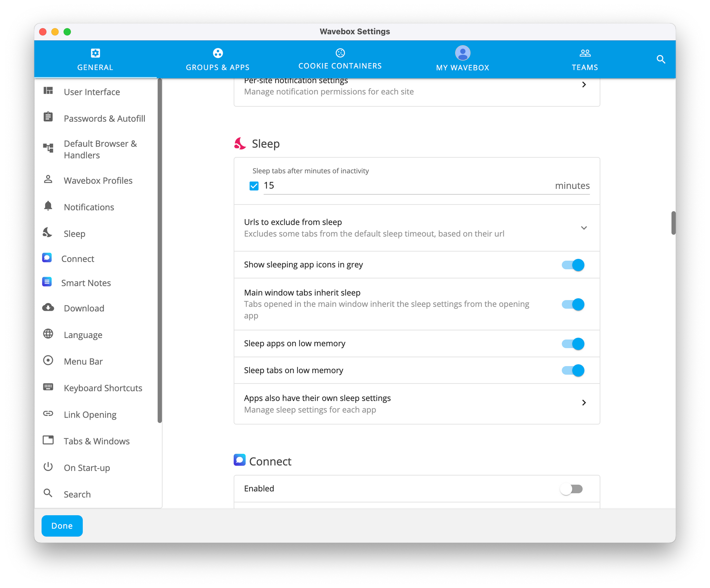This screenshot has width=710, height=588.
Task: Click the green macOS zoom window button
Action: coord(67,32)
